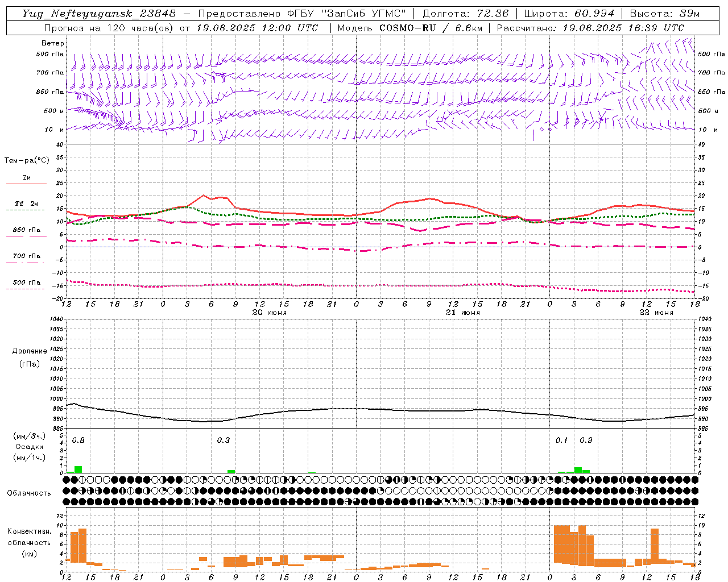
Task: Click the "22 июня" date label
Action: click(x=656, y=313)
